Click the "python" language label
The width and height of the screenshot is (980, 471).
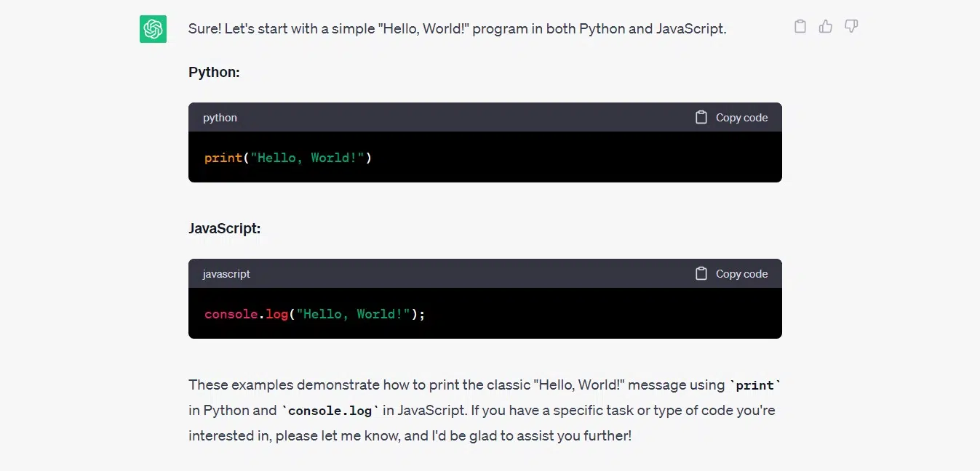point(220,118)
